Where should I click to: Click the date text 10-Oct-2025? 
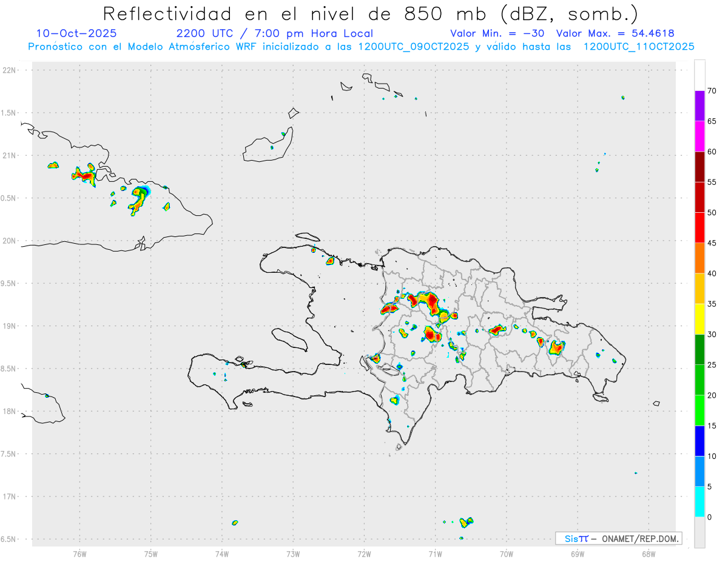click(x=76, y=33)
